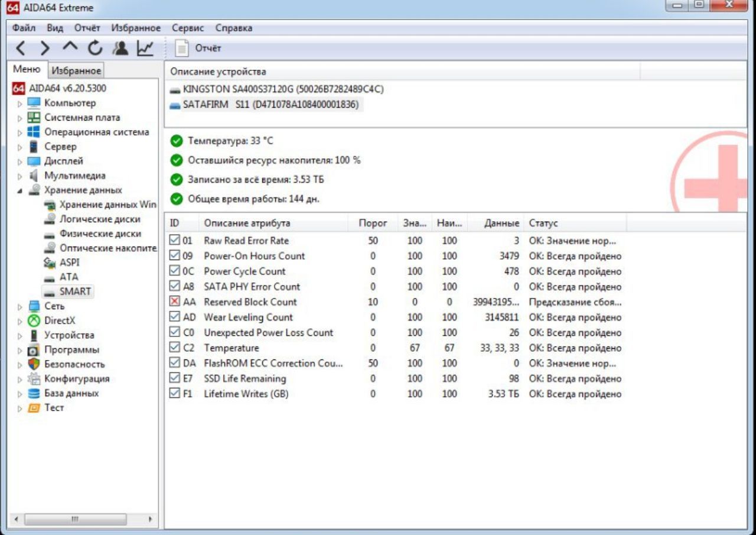Expand the DirectX tree node
756x535 pixels.
(19, 320)
